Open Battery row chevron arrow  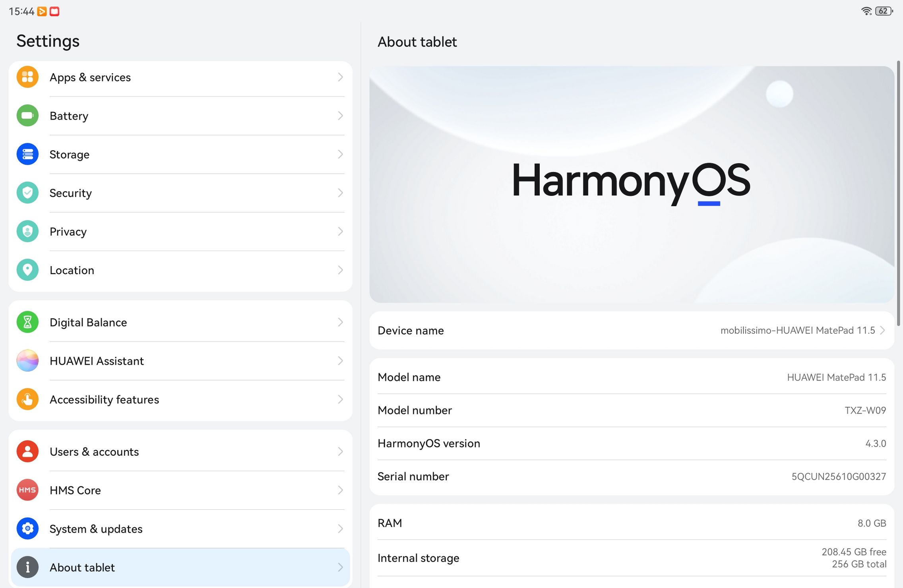(340, 116)
